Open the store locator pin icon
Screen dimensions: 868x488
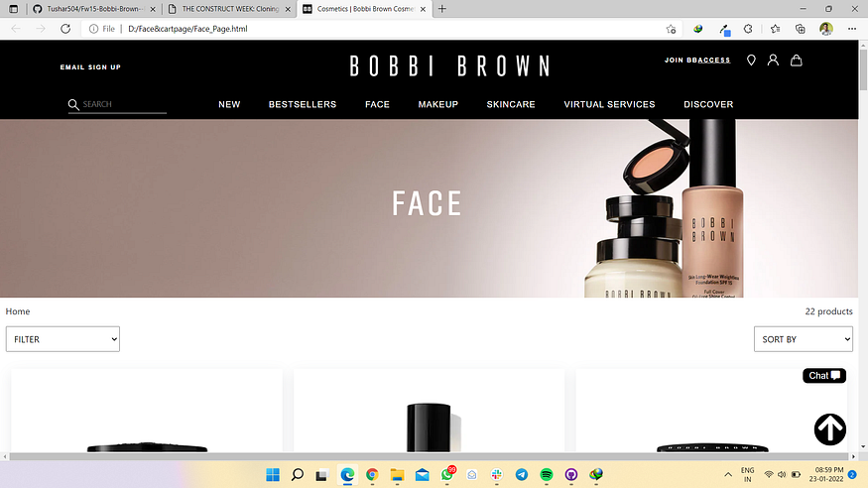[751, 61]
